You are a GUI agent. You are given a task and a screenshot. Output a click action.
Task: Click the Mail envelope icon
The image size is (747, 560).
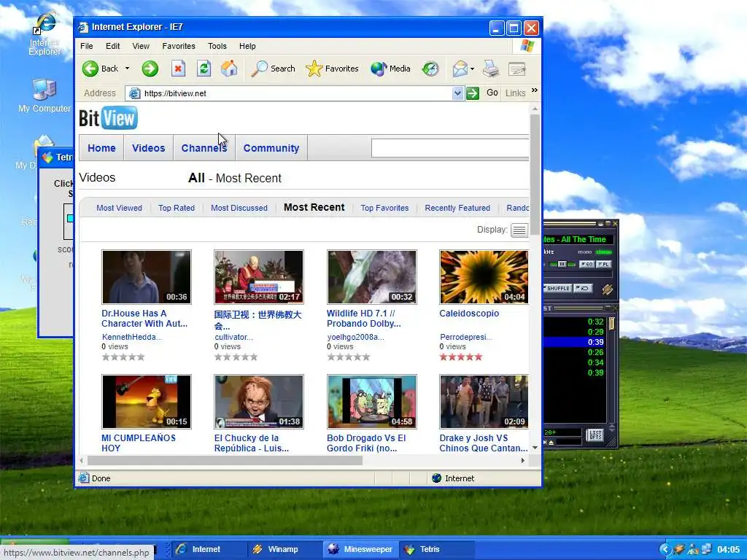460,69
